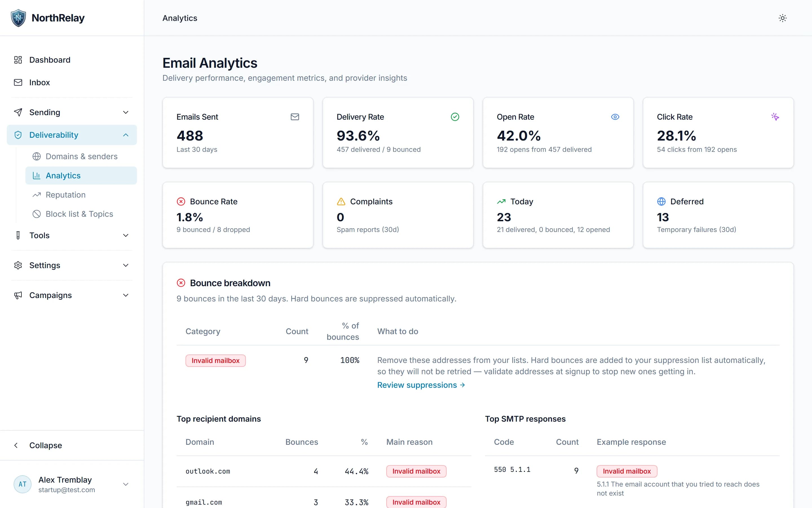Screen dimensions: 812x508
Task: Click the Settings gear icon
Action: tap(18, 265)
